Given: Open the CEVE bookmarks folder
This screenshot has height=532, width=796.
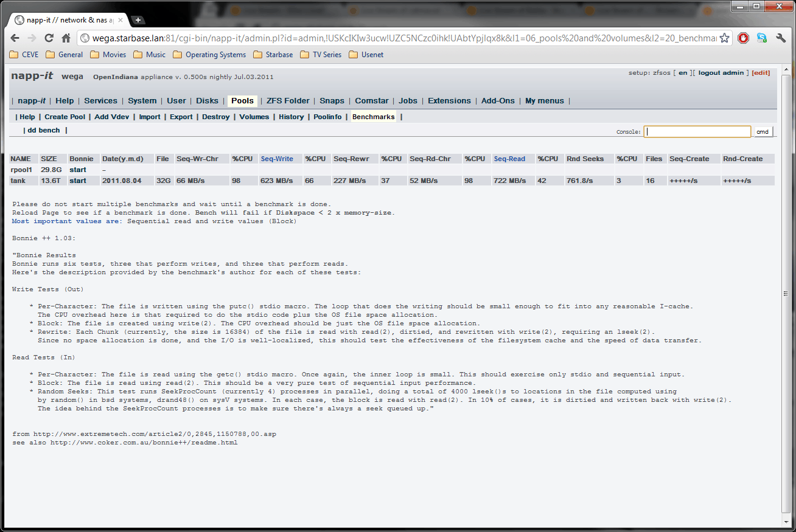Looking at the screenshot, I should [24, 55].
